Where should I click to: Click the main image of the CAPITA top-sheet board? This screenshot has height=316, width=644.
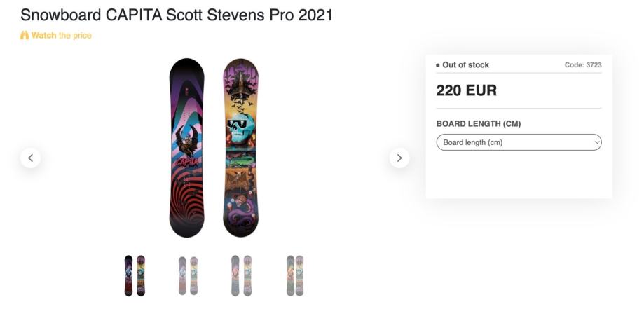186,147
